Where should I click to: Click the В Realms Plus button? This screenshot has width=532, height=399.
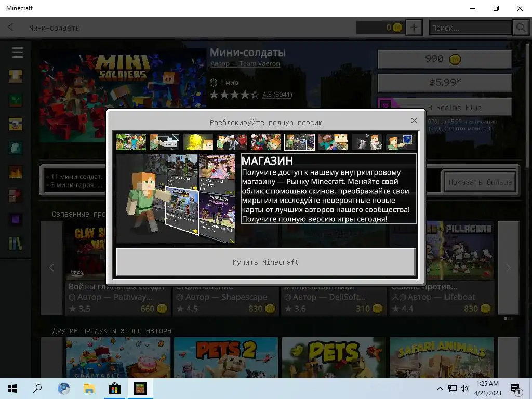[445, 107]
